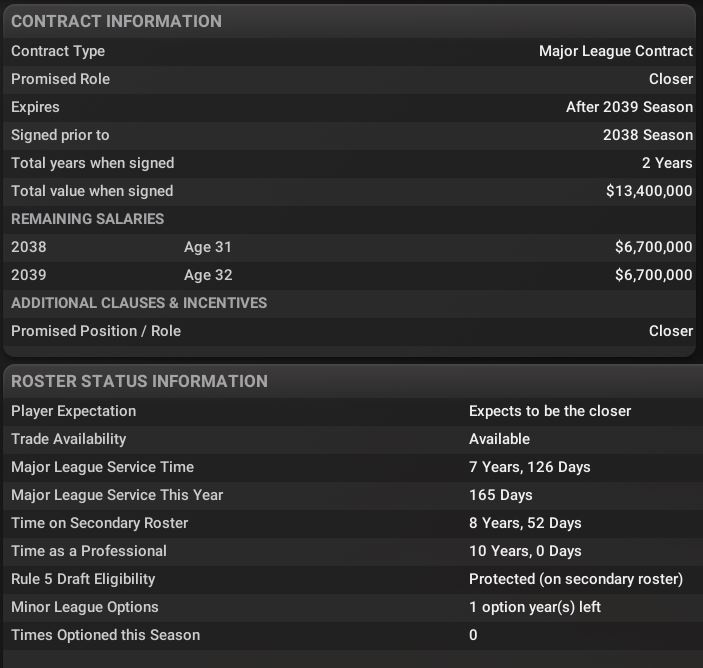The height and width of the screenshot is (668, 703).
Task: Click the Contract Information panel header
Action: pos(116,21)
